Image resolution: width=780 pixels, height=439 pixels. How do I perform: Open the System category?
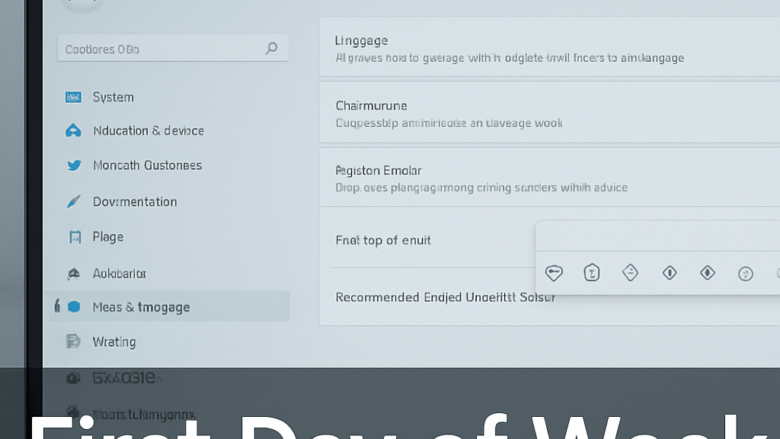click(113, 97)
